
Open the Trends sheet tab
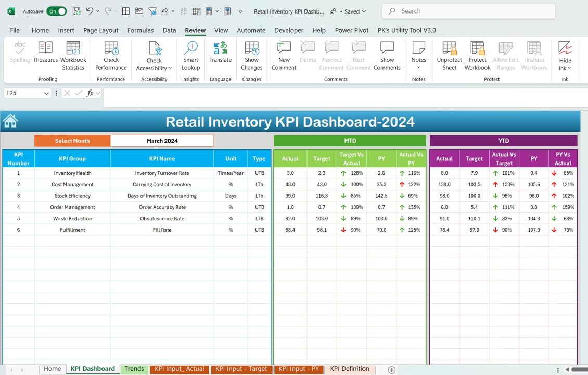pyautogui.click(x=134, y=369)
